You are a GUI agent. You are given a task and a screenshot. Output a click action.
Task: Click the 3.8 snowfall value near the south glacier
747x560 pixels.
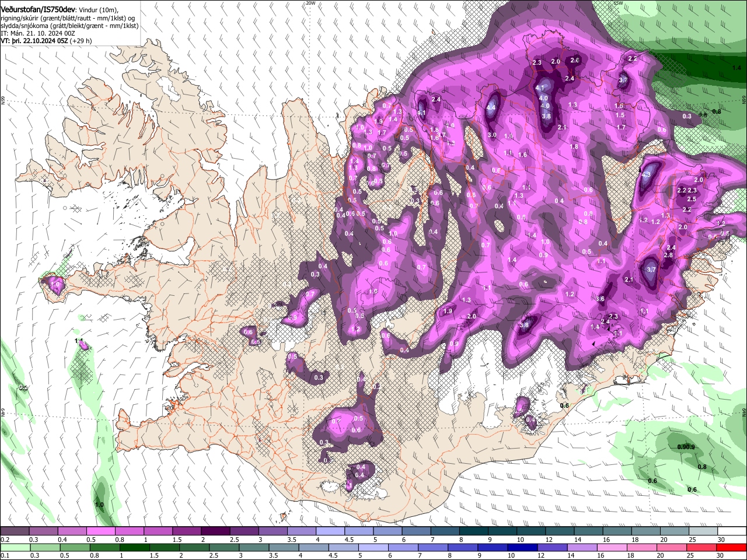524,325
